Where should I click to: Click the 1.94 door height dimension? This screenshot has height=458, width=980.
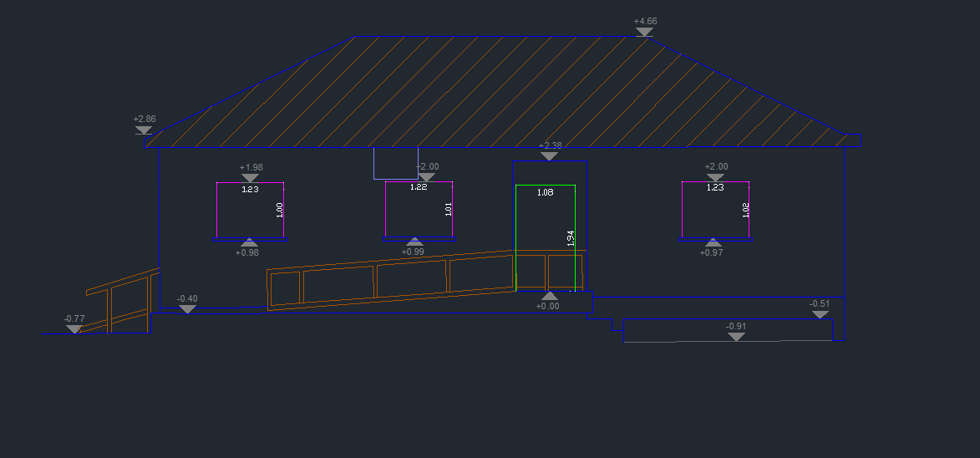(571, 239)
